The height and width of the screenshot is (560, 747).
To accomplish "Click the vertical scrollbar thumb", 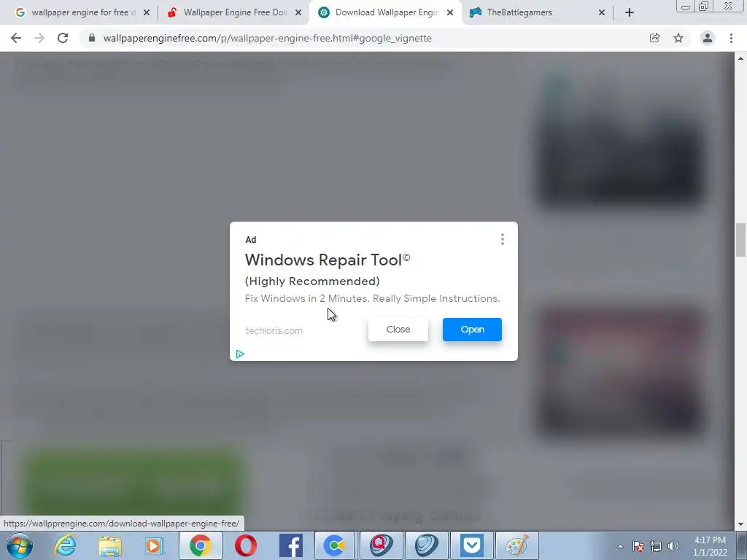I will click(x=740, y=239).
